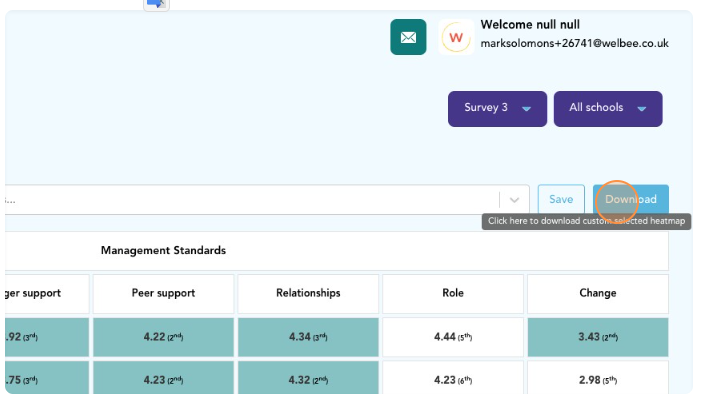Expand the heatmap selector chevron arrow

(514, 200)
